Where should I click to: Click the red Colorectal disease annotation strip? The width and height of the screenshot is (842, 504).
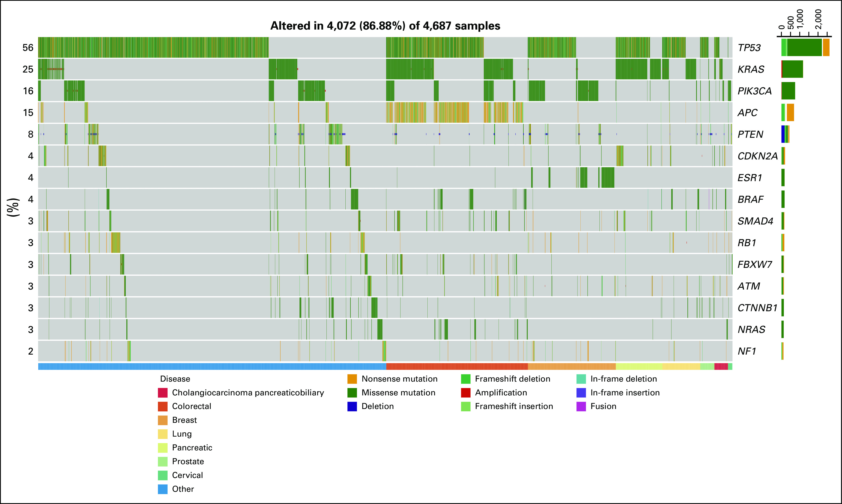click(x=457, y=366)
